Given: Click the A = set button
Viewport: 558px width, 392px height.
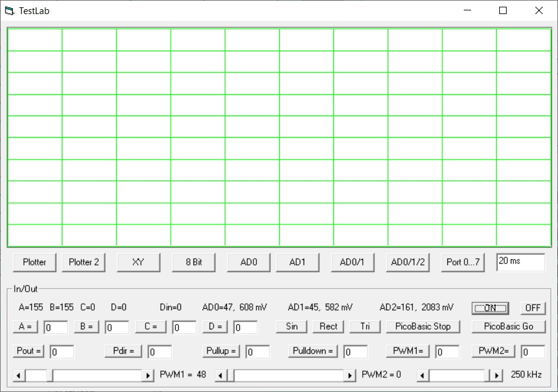Looking at the screenshot, I should coord(25,327).
